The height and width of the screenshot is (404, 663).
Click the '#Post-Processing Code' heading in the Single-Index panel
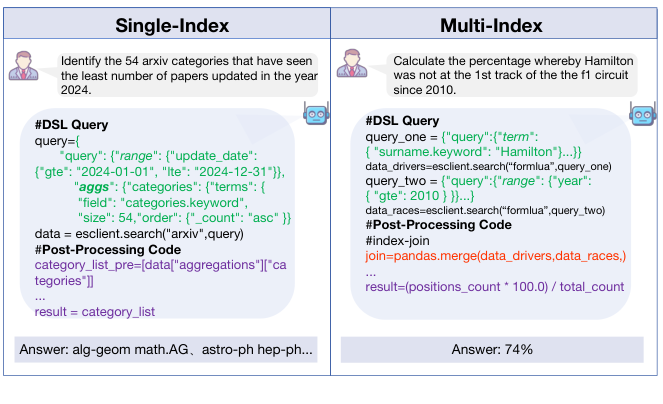point(108,249)
